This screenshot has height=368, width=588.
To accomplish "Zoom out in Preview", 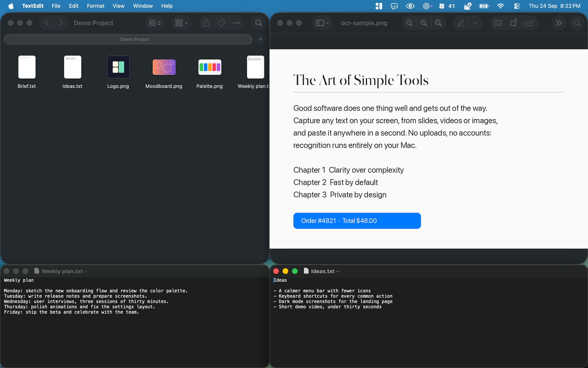I will coord(409,23).
